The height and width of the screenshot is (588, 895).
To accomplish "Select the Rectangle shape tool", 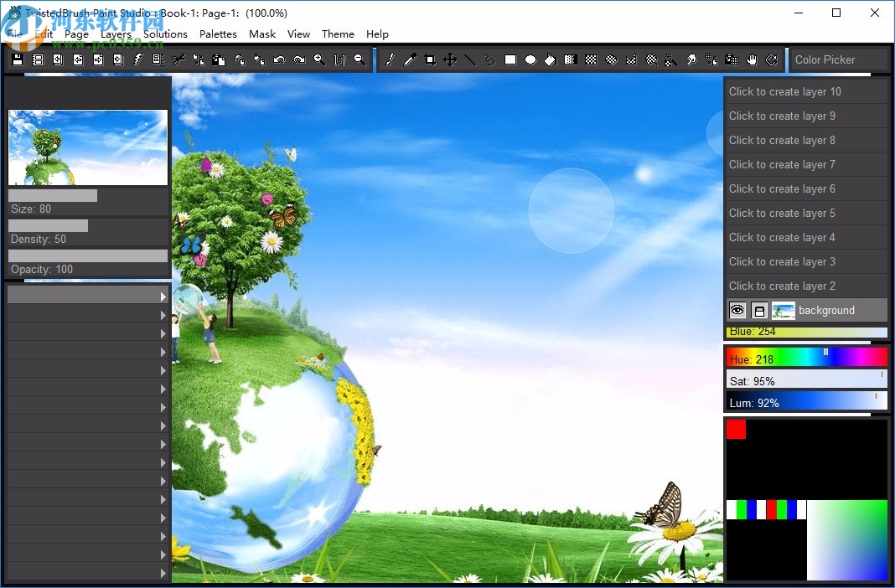I will [509, 59].
